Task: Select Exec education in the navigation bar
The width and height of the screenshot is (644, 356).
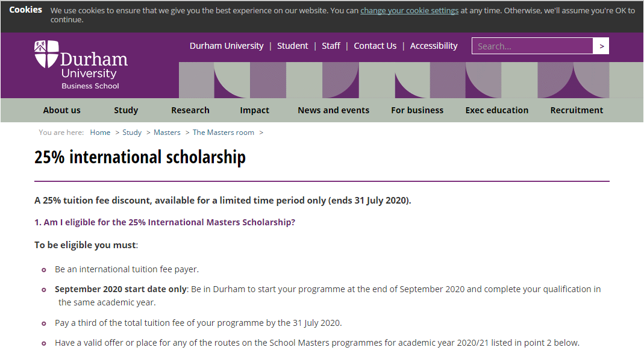Action: coord(496,110)
